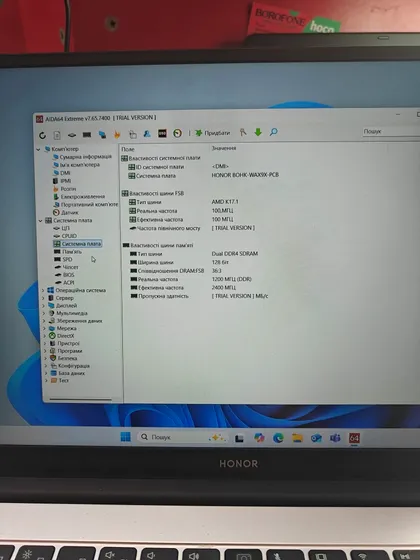
Task: Select Електроживлення tree item
Action: 79,196
